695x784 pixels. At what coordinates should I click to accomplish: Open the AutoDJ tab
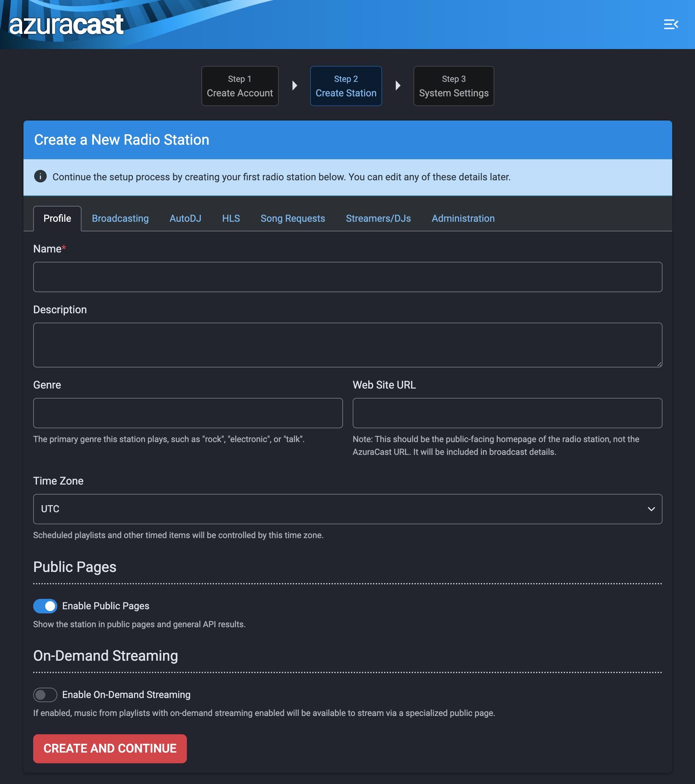pos(185,218)
